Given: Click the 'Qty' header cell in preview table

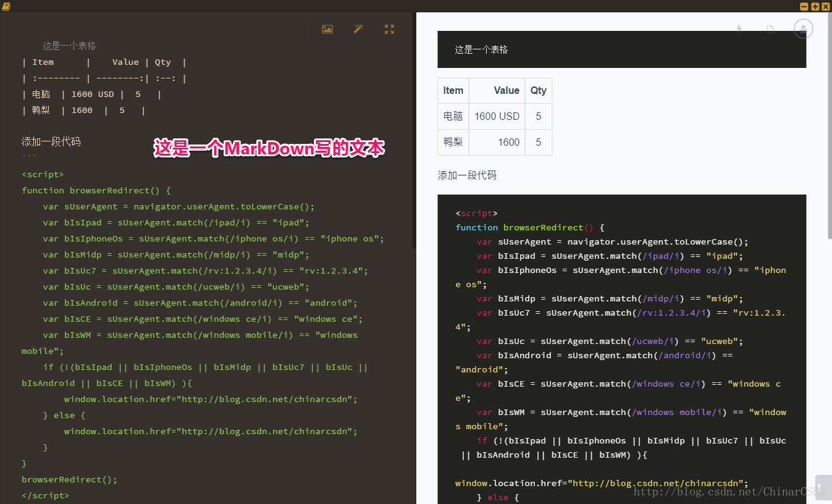Looking at the screenshot, I should (538, 90).
